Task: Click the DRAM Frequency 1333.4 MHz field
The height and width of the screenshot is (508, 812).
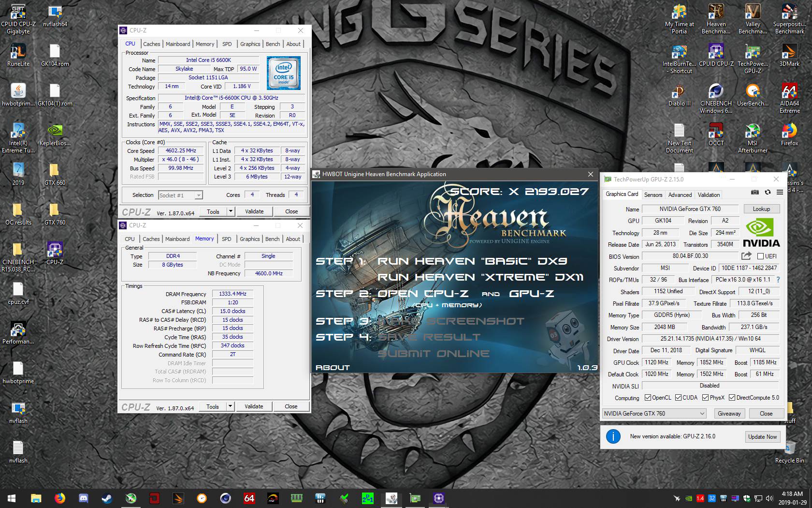Action: pos(232,294)
